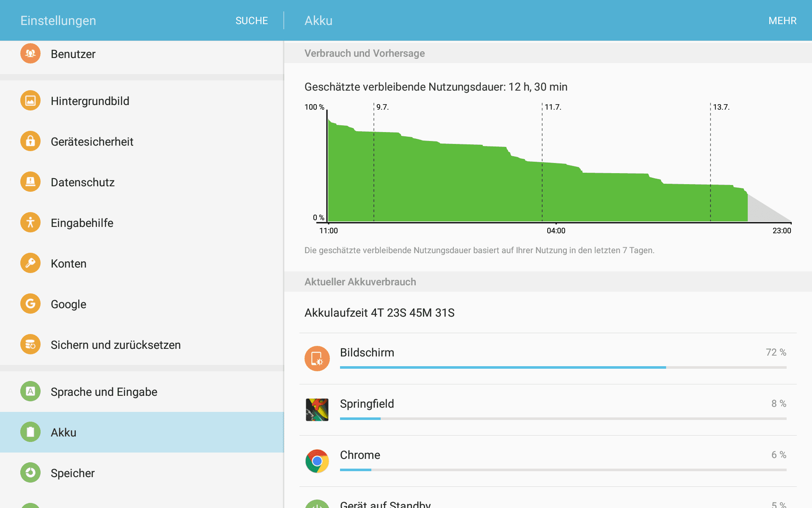Select the Datenschutz menu item
The width and height of the screenshot is (812, 508).
[x=142, y=182]
